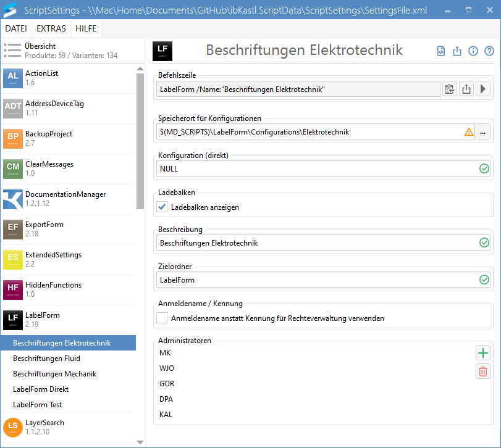Browse Speicherort using the ellipsis button
The height and width of the screenshot is (448, 501).
click(x=483, y=131)
